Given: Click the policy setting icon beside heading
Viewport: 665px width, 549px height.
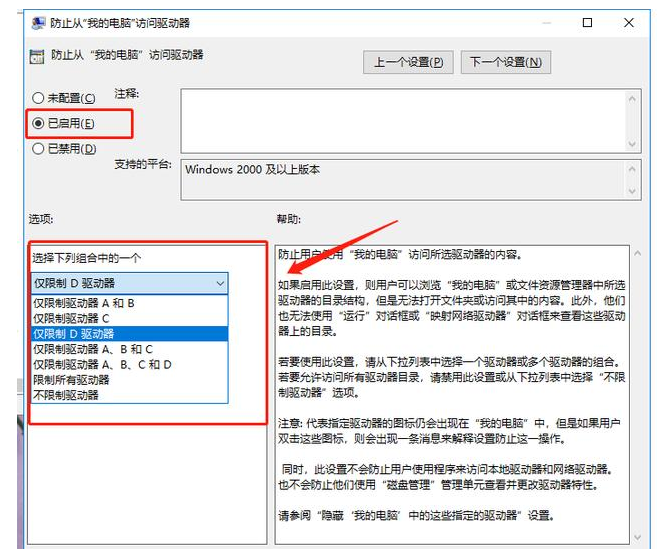Looking at the screenshot, I should pos(37,56).
